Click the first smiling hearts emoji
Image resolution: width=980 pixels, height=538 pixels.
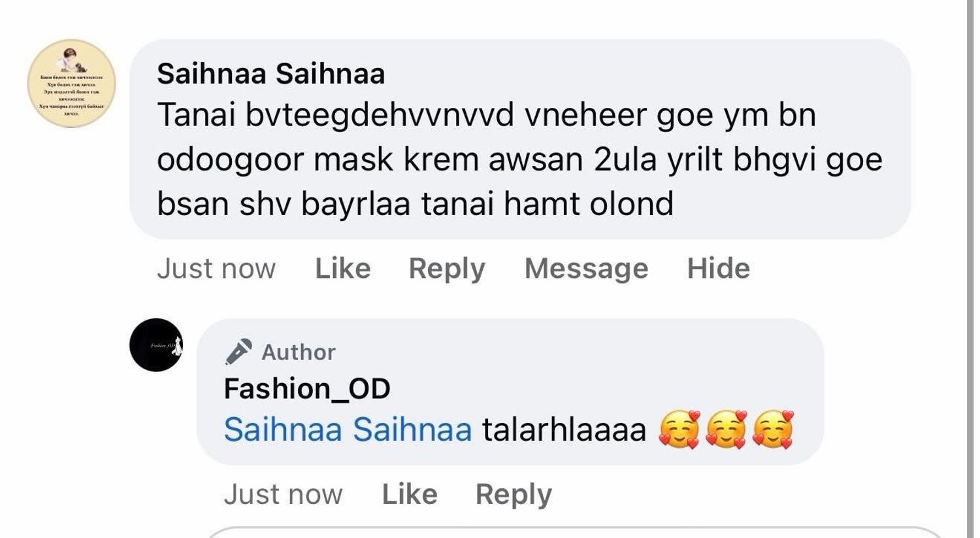click(x=679, y=430)
